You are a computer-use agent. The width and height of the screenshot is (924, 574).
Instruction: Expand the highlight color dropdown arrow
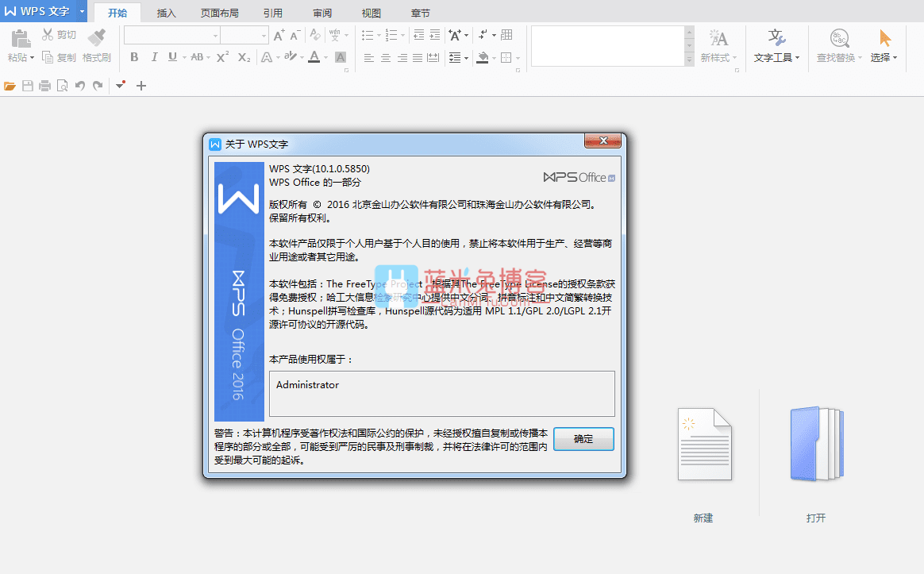pos(302,58)
